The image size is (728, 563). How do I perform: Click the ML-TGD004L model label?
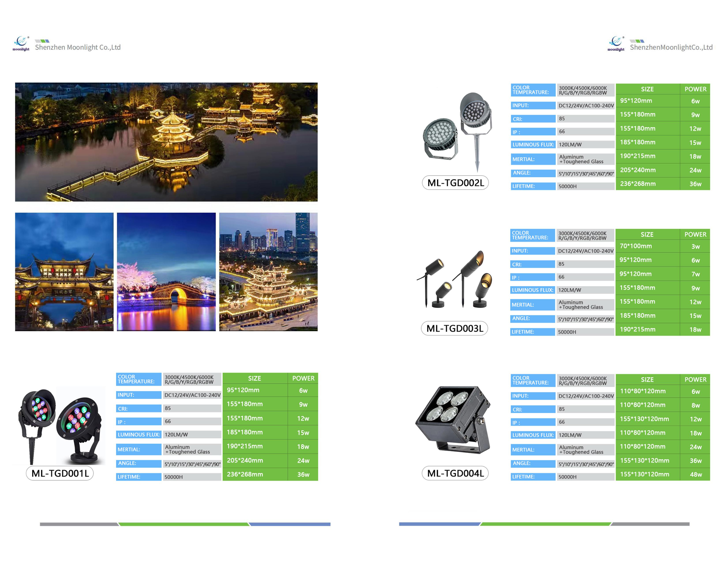pyautogui.click(x=455, y=473)
